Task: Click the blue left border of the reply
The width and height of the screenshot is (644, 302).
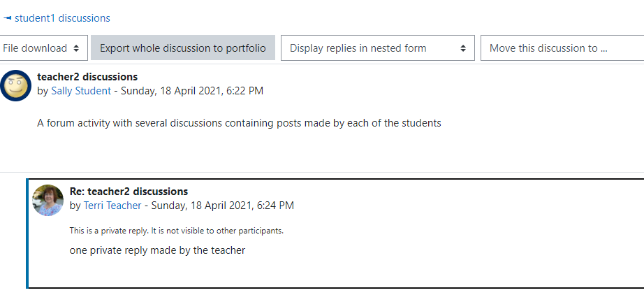Action: pyautogui.click(x=27, y=233)
